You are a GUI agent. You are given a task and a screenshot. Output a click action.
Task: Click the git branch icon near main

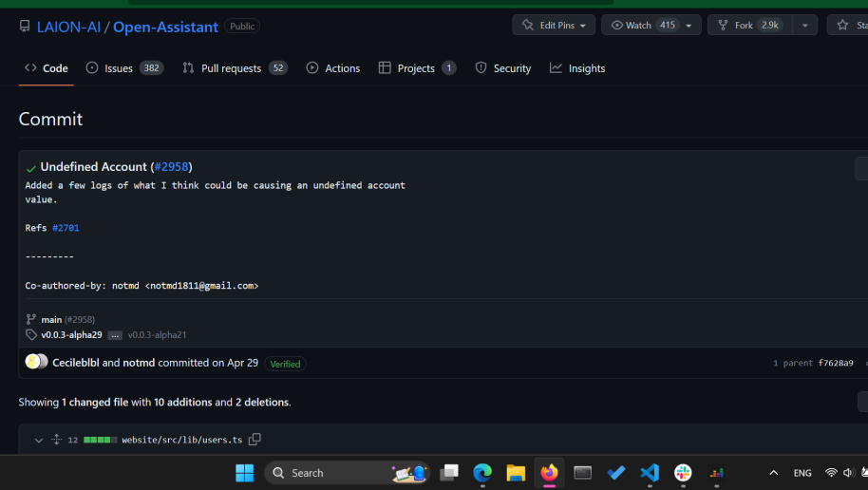click(x=31, y=319)
